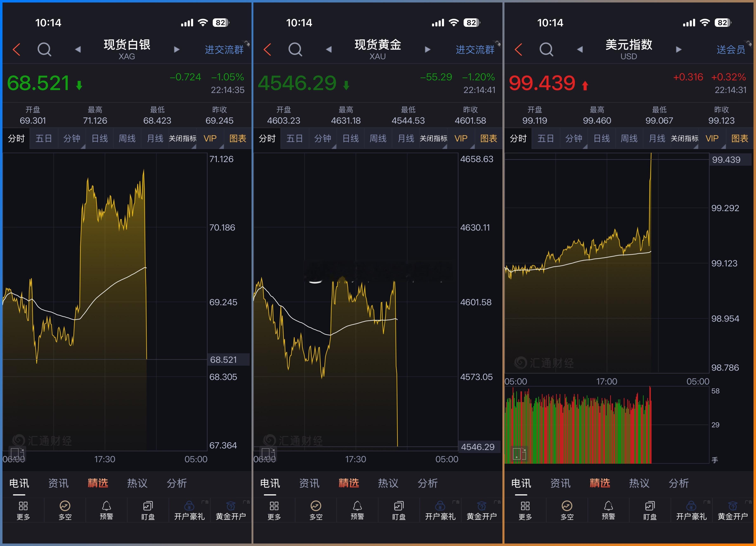Go to next symbol in USD panel
The width and height of the screenshot is (756, 546).
(679, 49)
